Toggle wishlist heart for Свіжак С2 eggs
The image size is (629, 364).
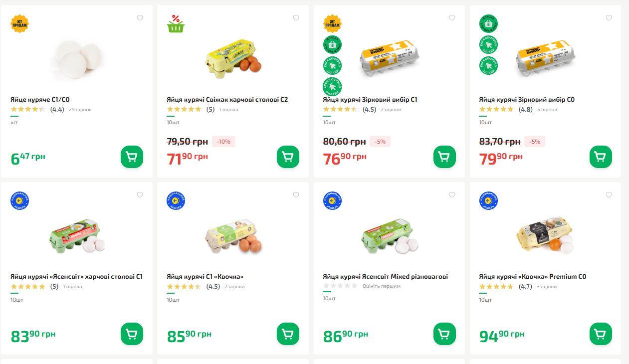tap(296, 18)
